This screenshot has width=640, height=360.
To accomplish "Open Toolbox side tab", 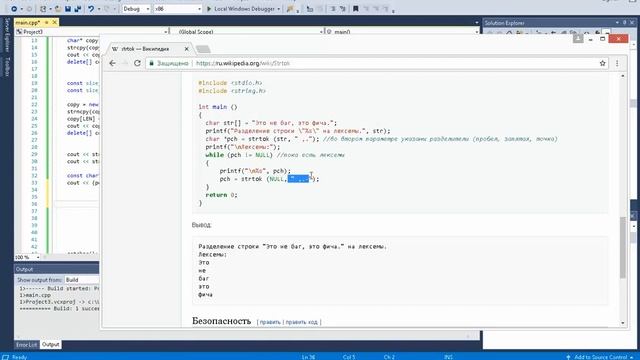I will [7, 67].
